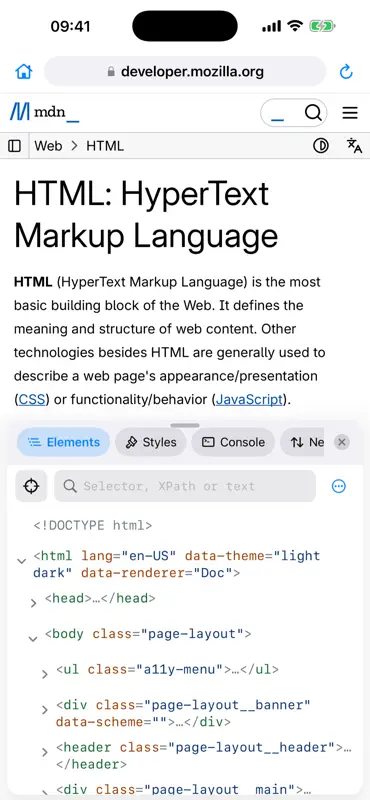Select the html lang="en-US" element row
The height and width of the screenshot is (800, 370).
[x=177, y=564]
